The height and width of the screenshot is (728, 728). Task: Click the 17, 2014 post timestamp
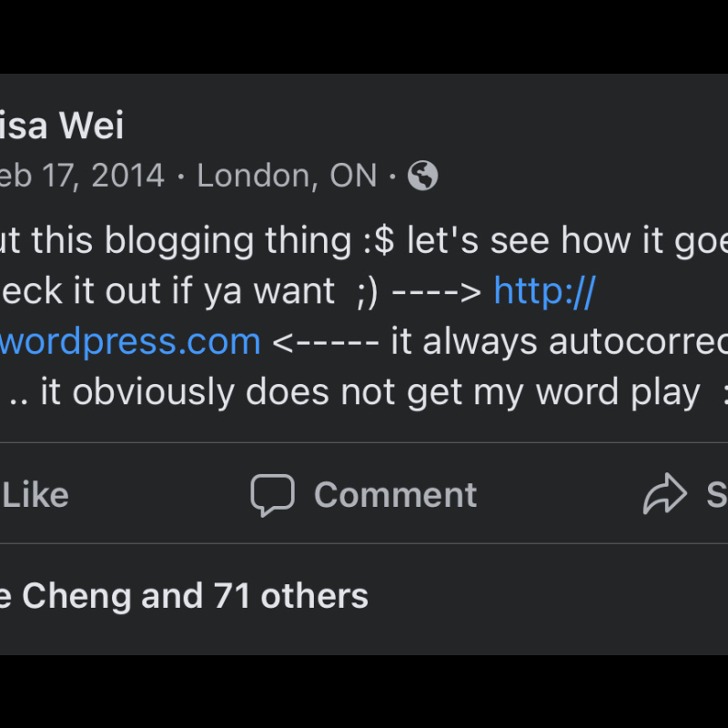pyautogui.click(x=103, y=176)
